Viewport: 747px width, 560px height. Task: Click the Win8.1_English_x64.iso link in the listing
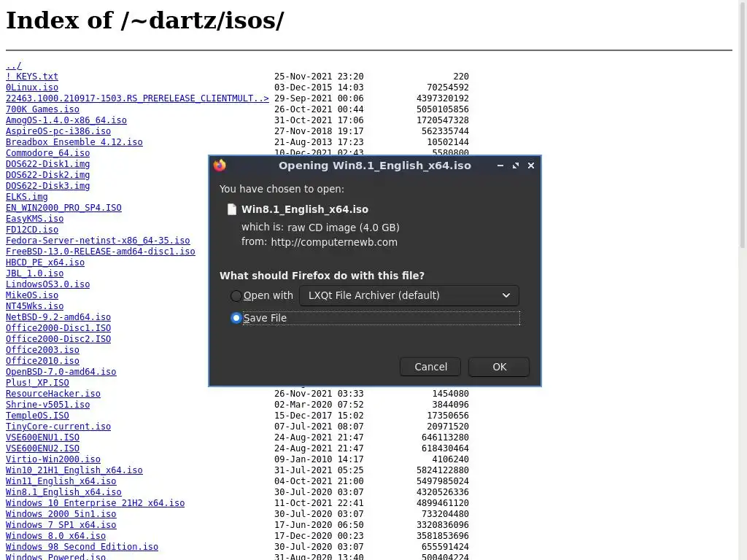pyautogui.click(x=64, y=493)
